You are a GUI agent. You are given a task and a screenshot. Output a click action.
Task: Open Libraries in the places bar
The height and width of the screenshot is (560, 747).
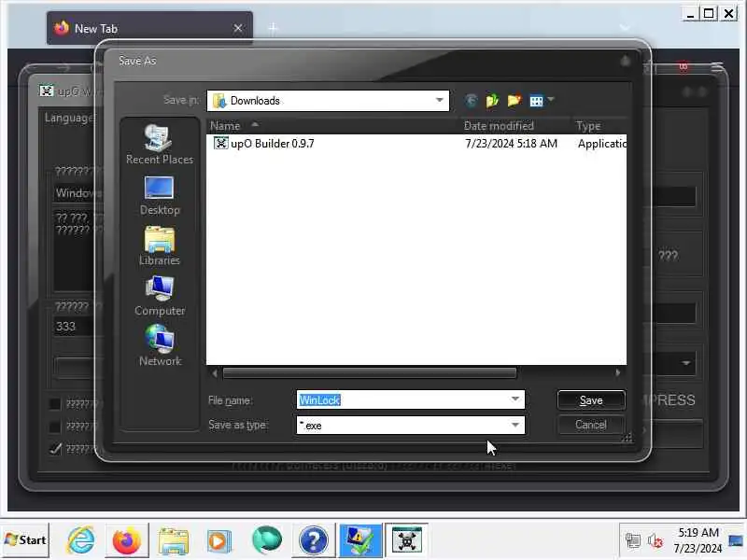click(x=160, y=246)
